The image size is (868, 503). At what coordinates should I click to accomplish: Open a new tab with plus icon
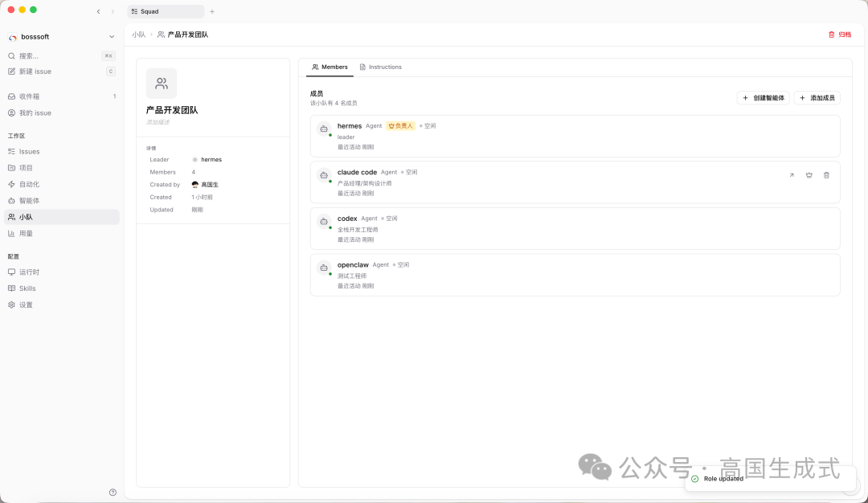[x=212, y=11]
